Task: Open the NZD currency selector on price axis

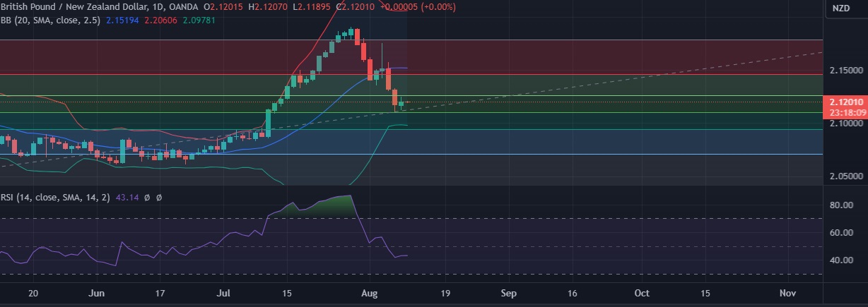Action: click(840, 8)
